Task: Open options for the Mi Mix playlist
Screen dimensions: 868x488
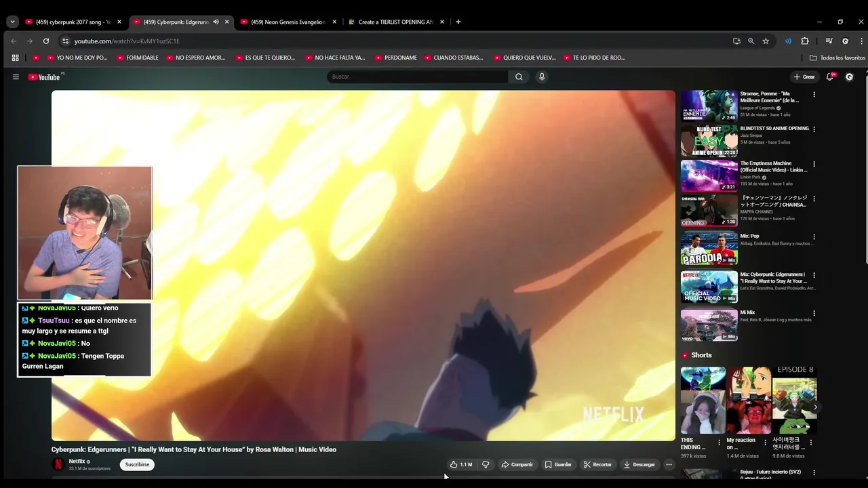Action: (x=814, y=313)
